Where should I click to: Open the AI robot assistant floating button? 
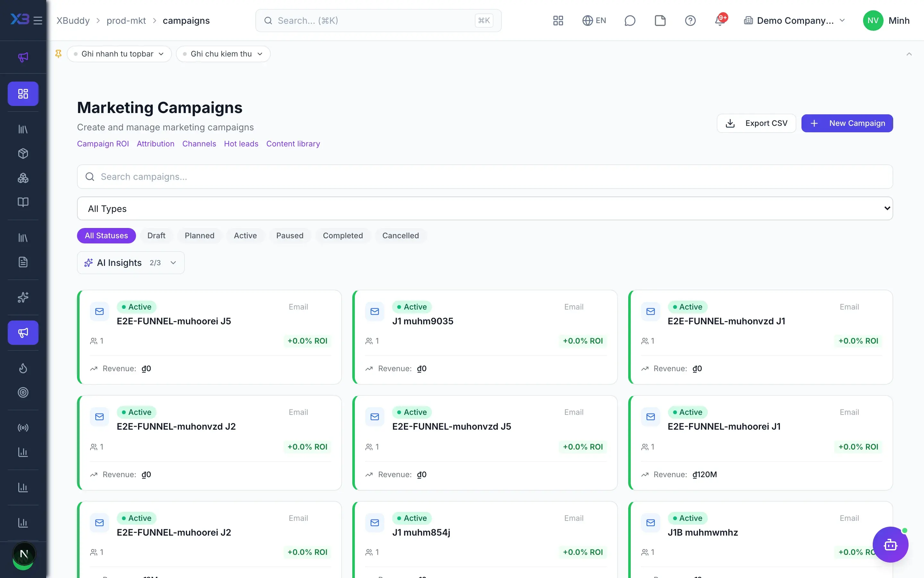coord(890,544)
